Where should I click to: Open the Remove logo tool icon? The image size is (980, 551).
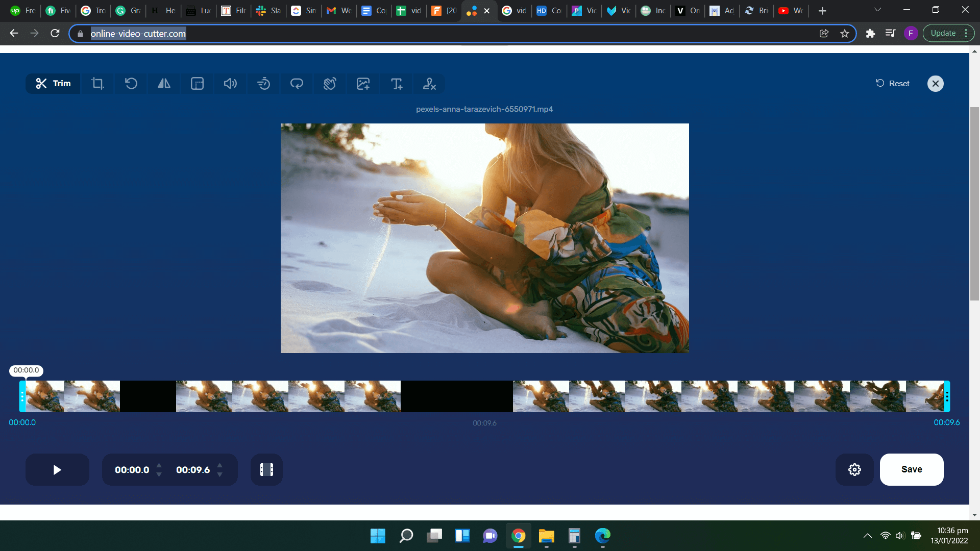tap(429, 84)
